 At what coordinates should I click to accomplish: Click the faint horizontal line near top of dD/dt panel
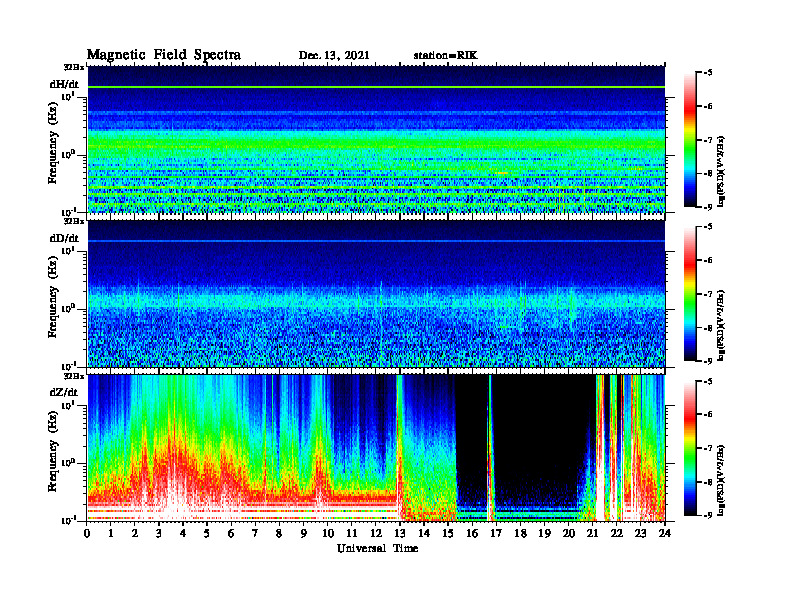[376, 241]
